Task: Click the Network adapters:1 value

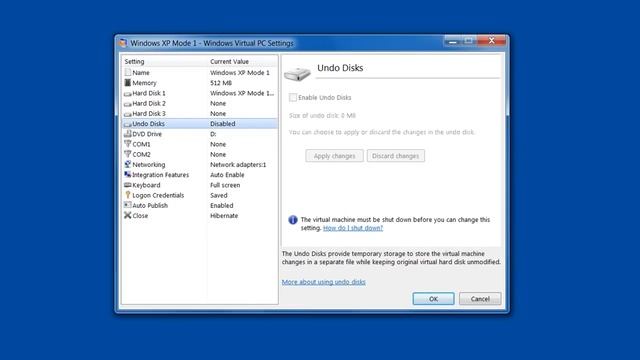Action: click(238, 164)
